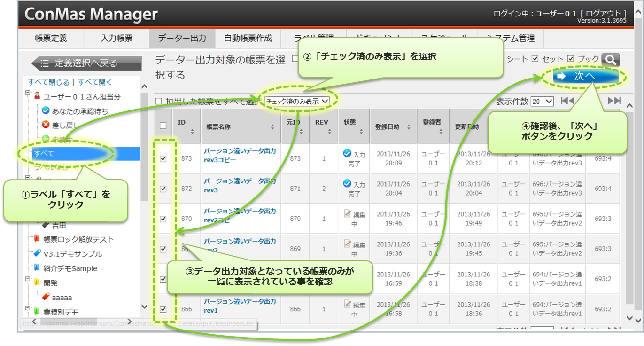This screenshot has height=346, width=644.
Task: Click the magnifier search icon
Action: click(x=610, y=60)
